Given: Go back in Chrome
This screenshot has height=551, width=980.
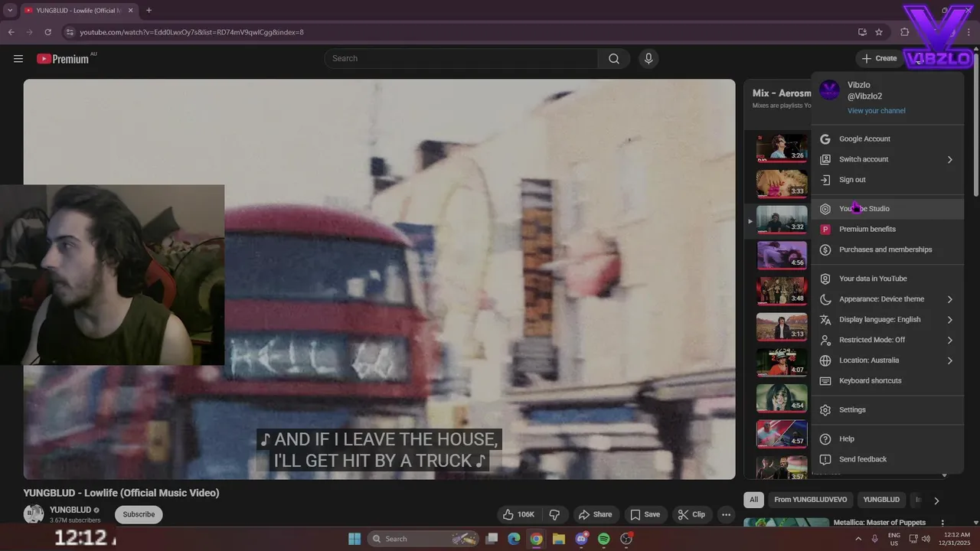Looking at the screenshot, I should tap(11, 32).
